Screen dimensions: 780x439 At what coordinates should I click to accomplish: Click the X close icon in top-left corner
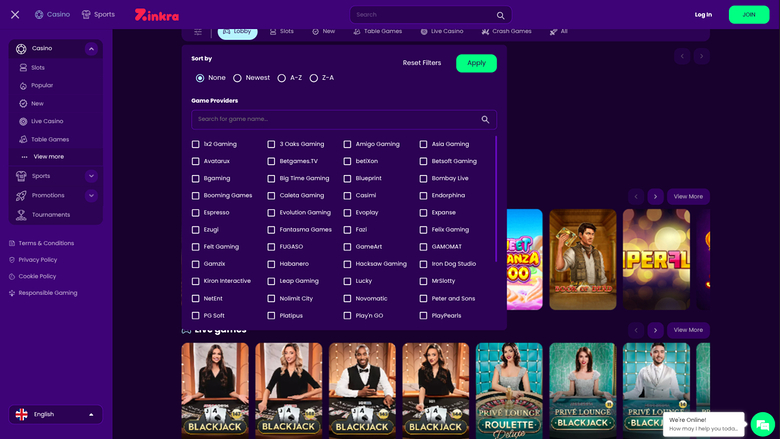point(15,15)
